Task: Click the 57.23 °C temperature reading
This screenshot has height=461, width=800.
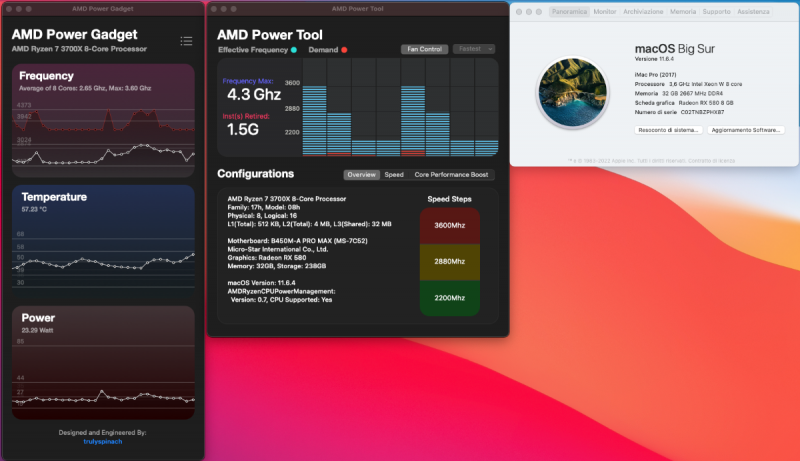Action: click(34, 210)
